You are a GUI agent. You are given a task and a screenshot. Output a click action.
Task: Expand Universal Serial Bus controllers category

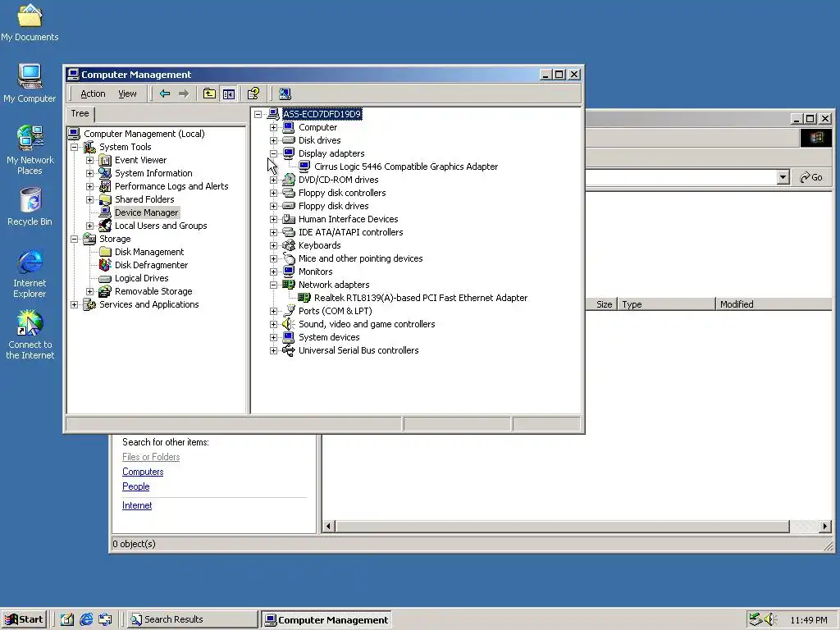274,350
